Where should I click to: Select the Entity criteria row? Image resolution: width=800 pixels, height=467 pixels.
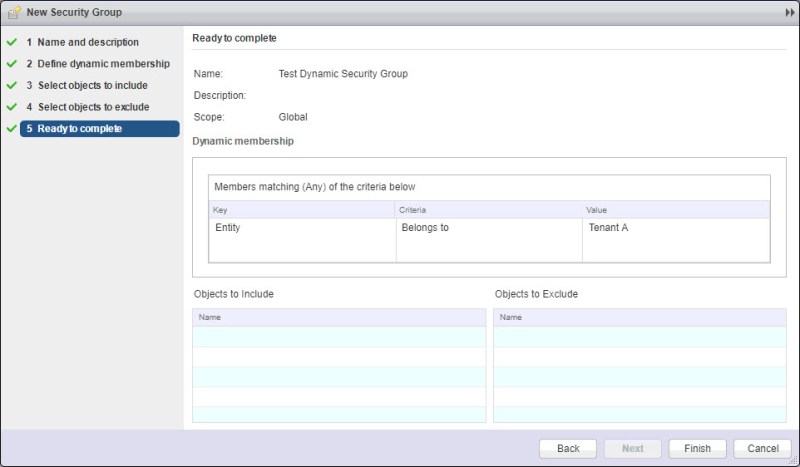click(301, 228)
